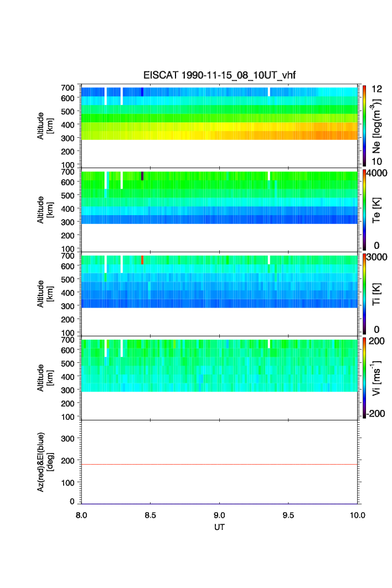Select the Ne [log(m-3)] color bar label
The height and width of the screenshot is (588, 392).
(376, 126)
